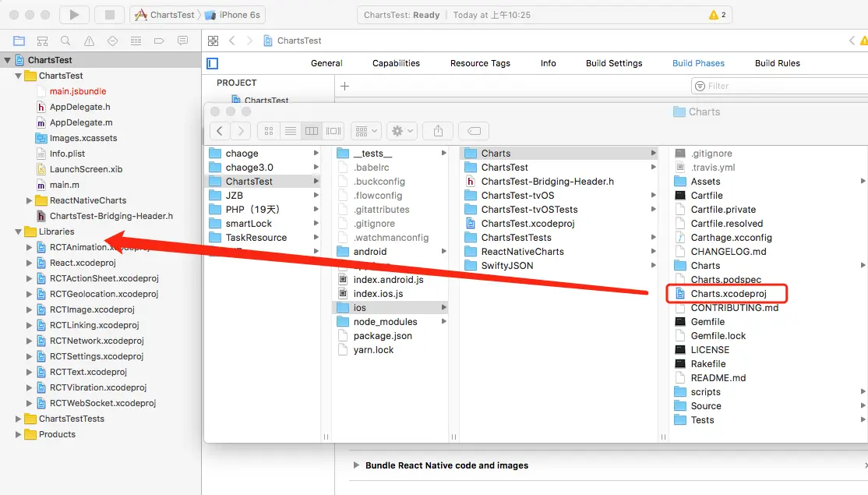Select the ChartsTest scheme
This screenshot has width=868, height=495.
pyautogui.click(x=165, y=15)
